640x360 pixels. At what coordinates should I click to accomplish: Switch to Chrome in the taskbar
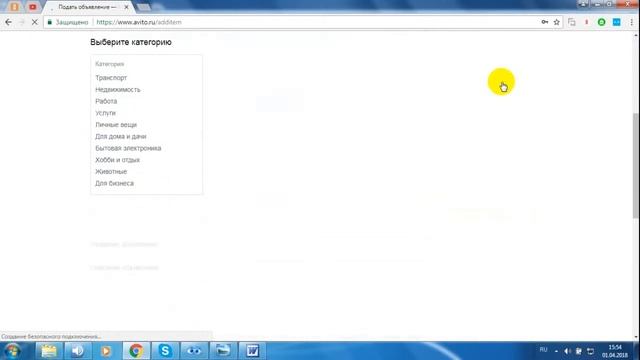(136, 351)
